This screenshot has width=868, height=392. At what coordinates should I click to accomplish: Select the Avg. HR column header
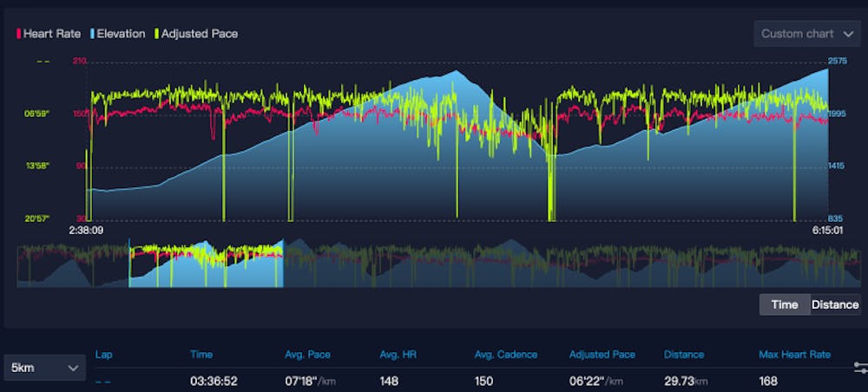398,355
